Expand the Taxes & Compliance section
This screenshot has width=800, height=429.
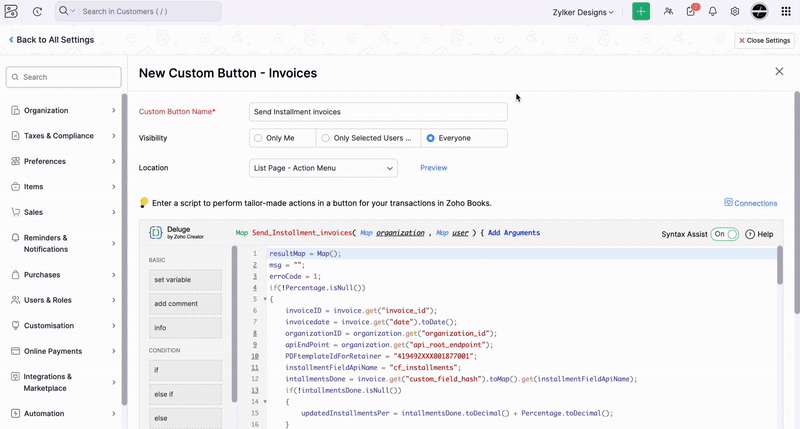113,136
